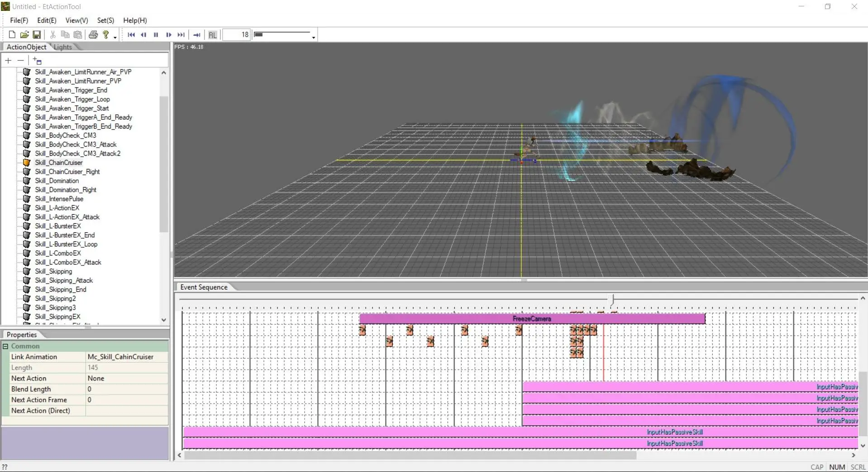The width and height of the screenshot is (868, 472).
Task: Open the Set(S) menu
Action: [x=105, y=20]
